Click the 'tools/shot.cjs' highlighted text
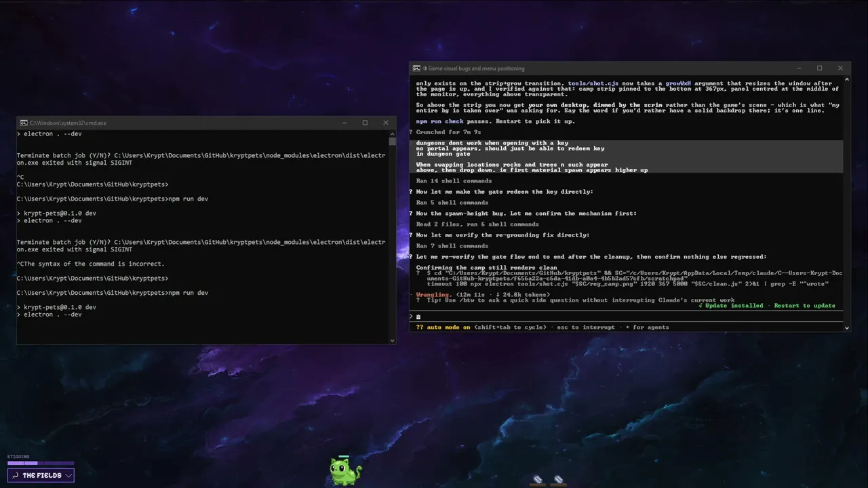The image size is (868, 488). coord(593,83)
